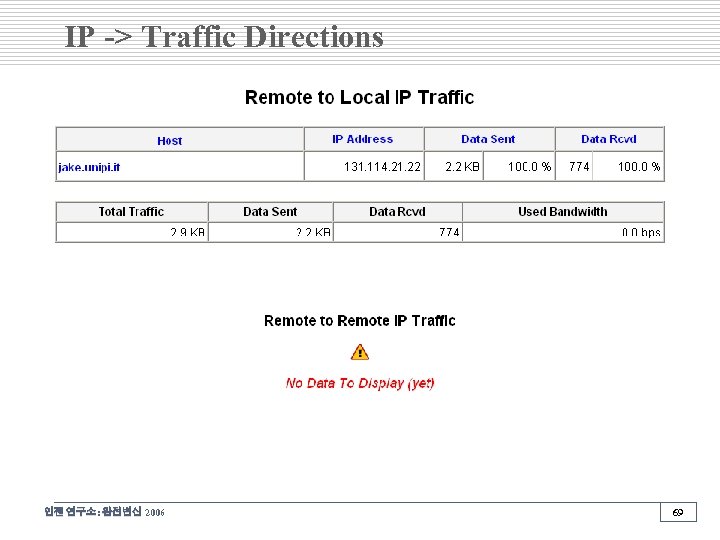Click the Remote to Remote IP Traffic heading
Image resolution: width=720 pixels, height=540 pixels.
point(360,321)
